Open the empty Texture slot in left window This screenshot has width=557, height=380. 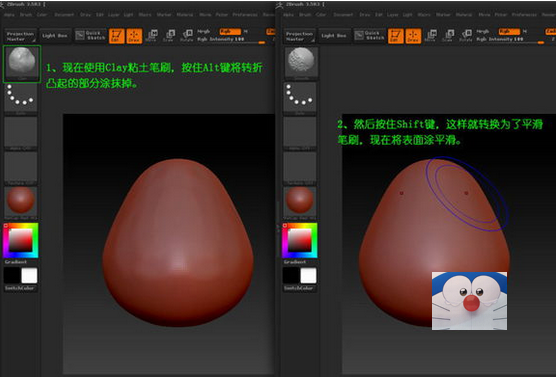coord(21,168)
